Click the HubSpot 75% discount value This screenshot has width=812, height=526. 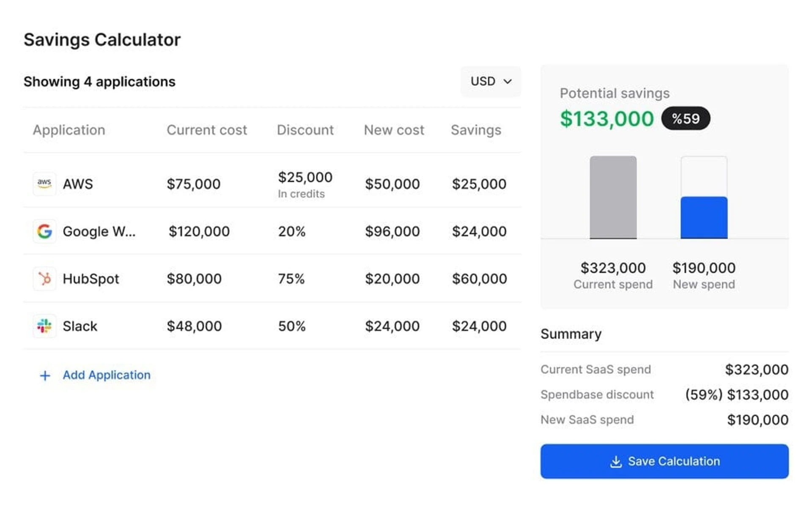coord(291,279)
